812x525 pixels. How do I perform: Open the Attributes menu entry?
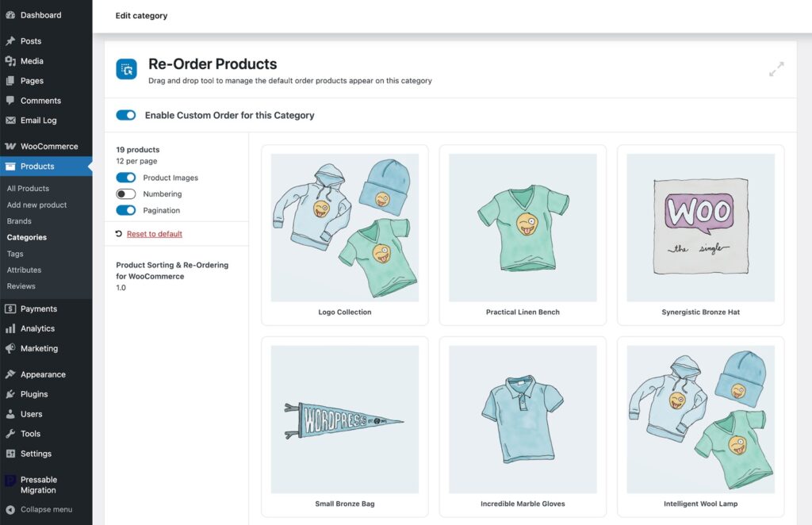coord(24,270)
